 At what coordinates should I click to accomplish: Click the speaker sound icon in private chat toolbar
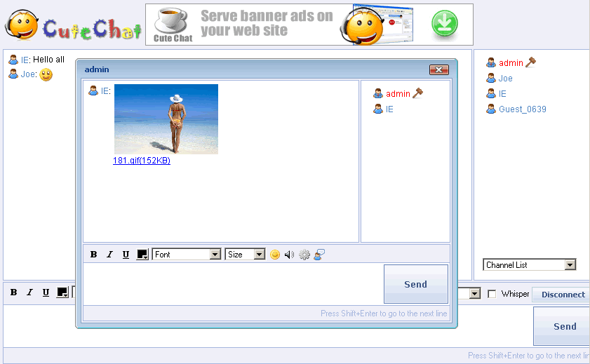click(289, 255)
